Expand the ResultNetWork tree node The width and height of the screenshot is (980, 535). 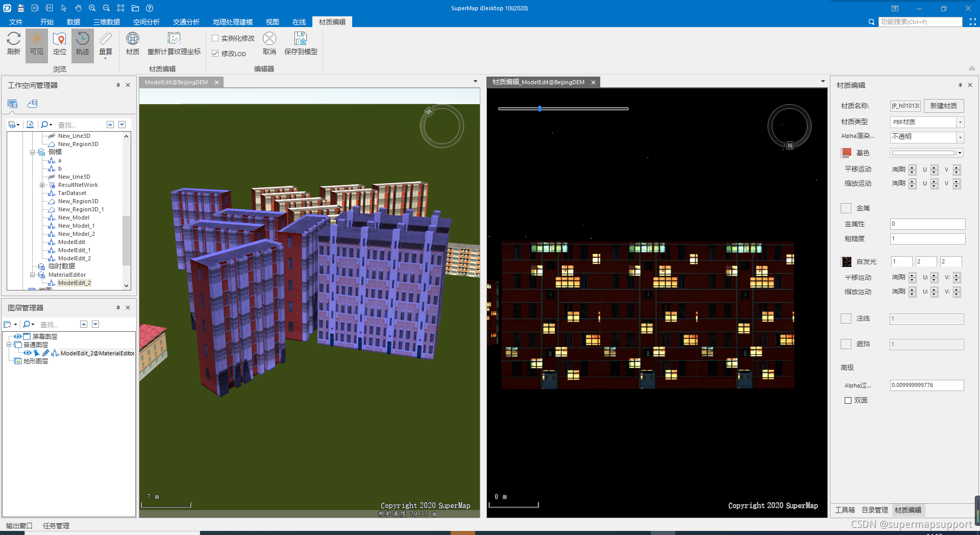[x=42, y=185]
